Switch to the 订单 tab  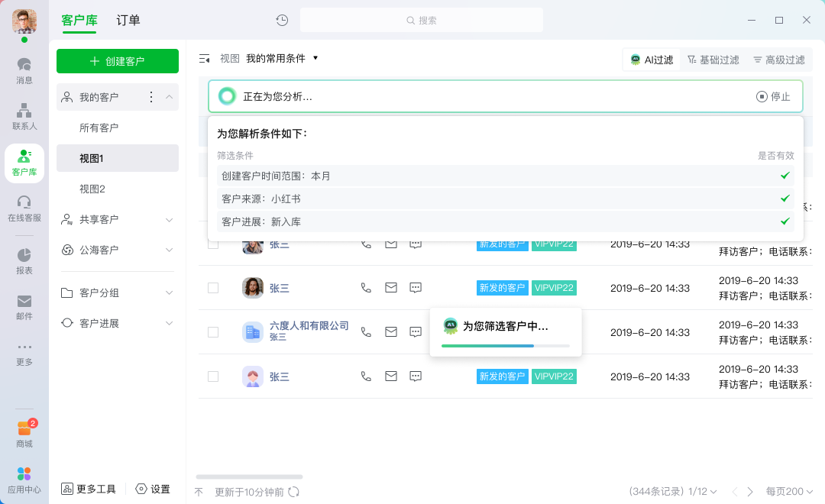coord(128,20)
